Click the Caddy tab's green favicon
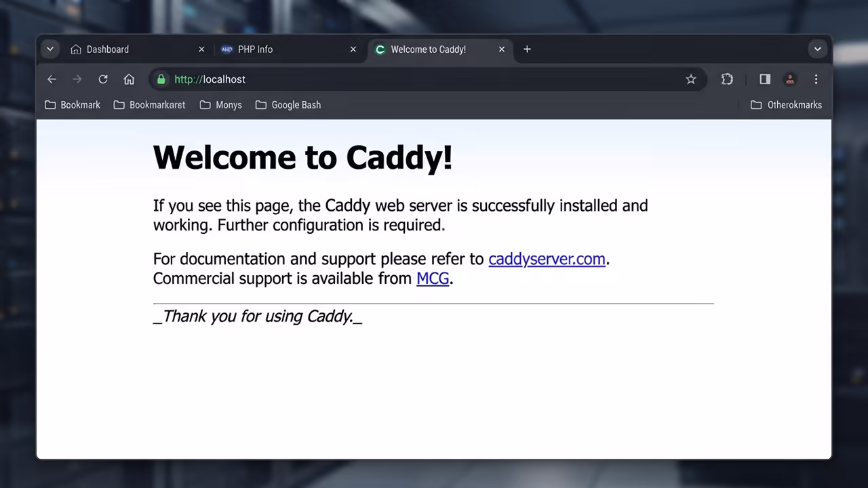The image size is (868, 488). tap(380, 49)
